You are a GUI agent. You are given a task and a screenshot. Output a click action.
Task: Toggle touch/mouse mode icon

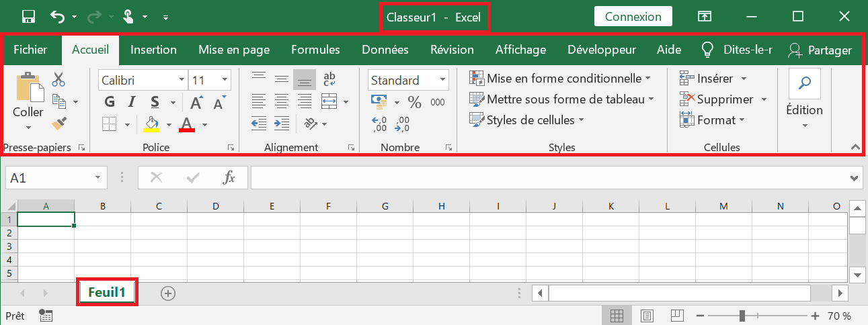[x=130, y=17]
